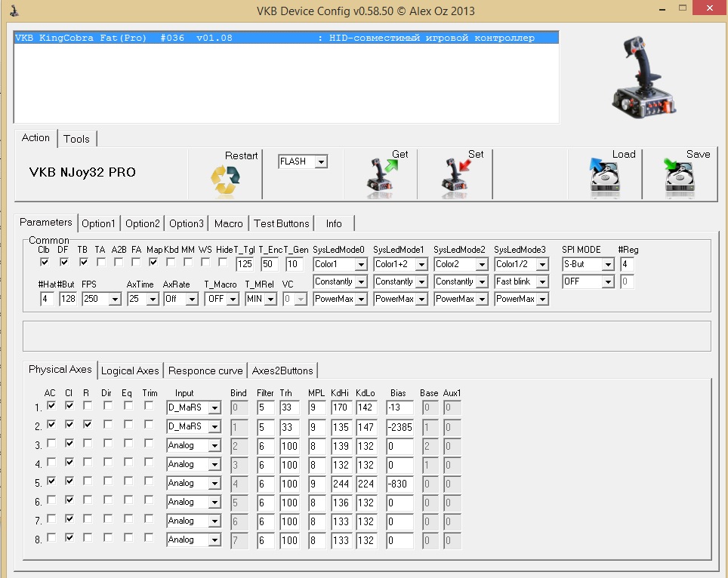The image size is (728, 578).
Task: Open the AxRate Off dropdown
Action: pyautogui.click(x=192, y=300)
